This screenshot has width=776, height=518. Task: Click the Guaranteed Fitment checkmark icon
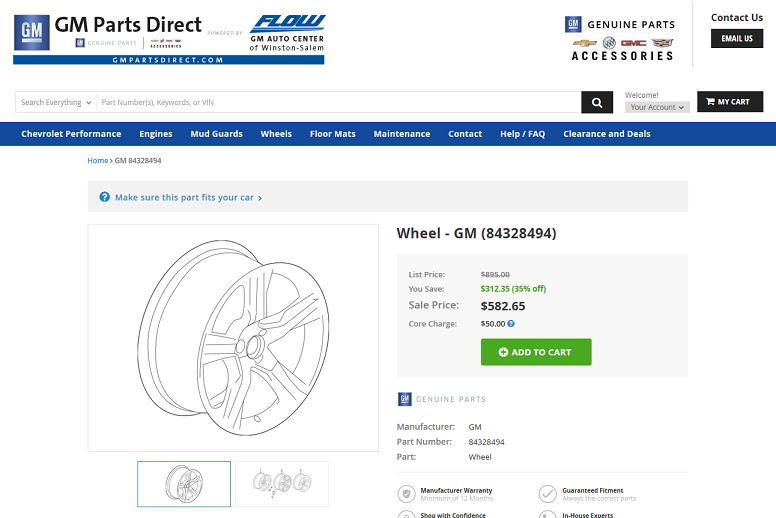click(547, 494)
